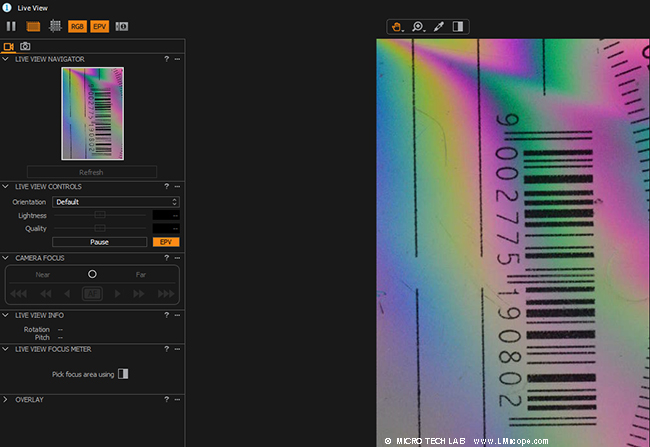The image size is (650, 447).
Task: Collapse the Camera Focus section
Action: pos(5,258)
